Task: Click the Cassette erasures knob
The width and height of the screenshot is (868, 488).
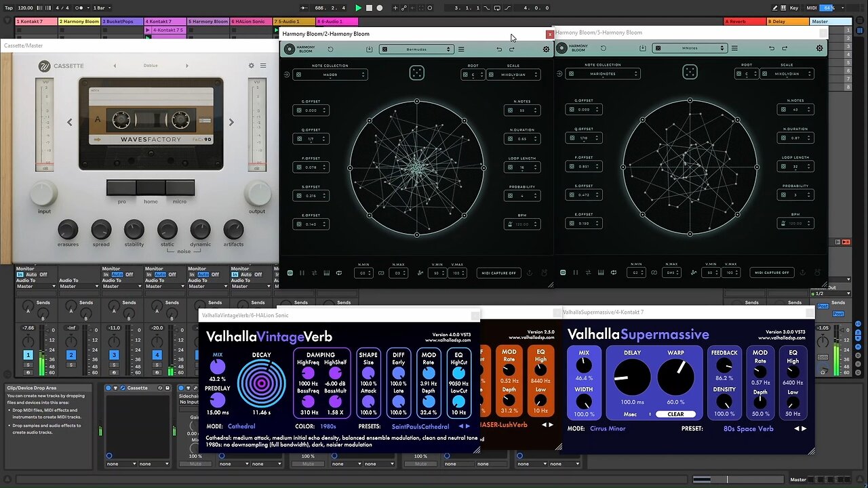Action: pos(68,230)
